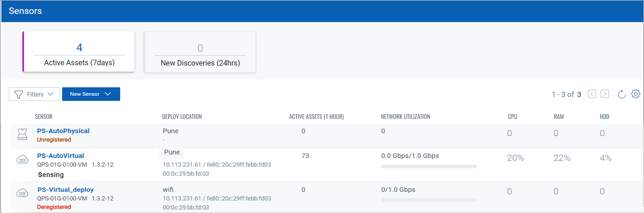Click the refresh icon above the table
Image resolution: width=644 pixels, height=213 pixels.
(621, 94)
